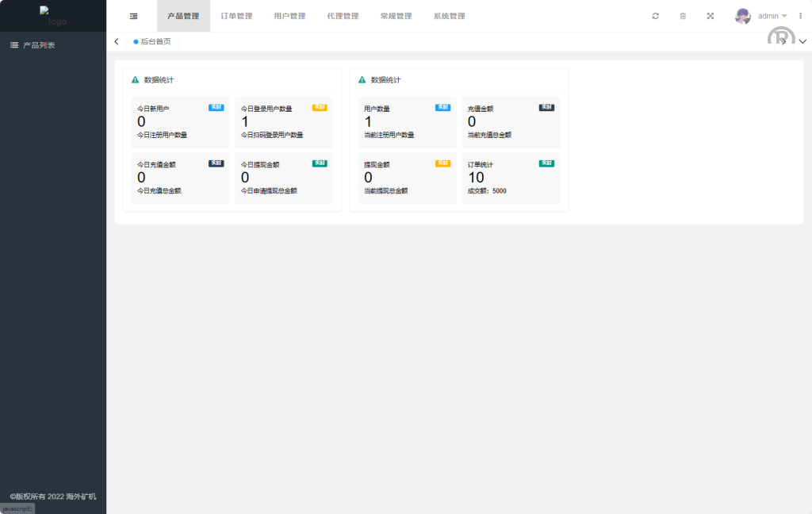Expand the tab options down-chevron menu
The height and width of the screenshot is (514, 812).
pyautogui.click(x=802, y=41)
